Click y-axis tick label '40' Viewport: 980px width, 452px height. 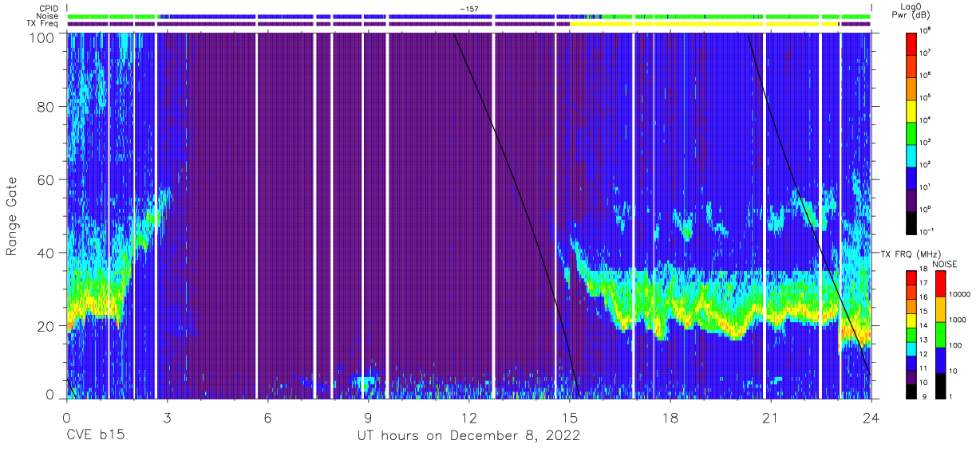45,253
